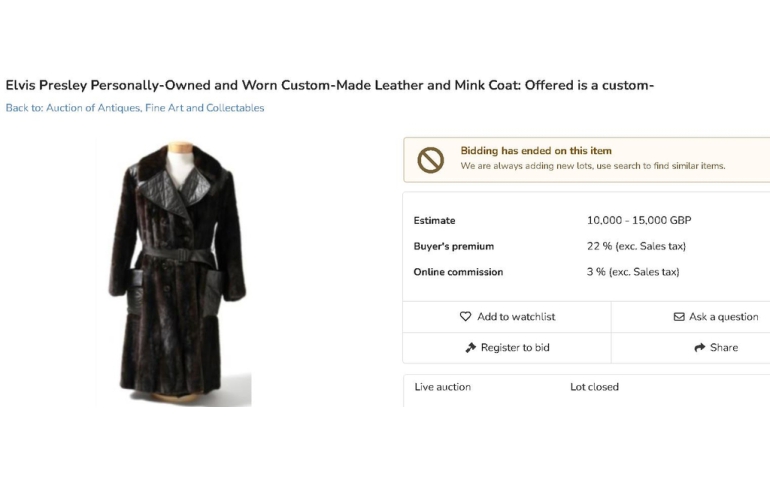Click the envelope icon beside Ask a question
770x480 pixels.
click(x=679, y=317)
